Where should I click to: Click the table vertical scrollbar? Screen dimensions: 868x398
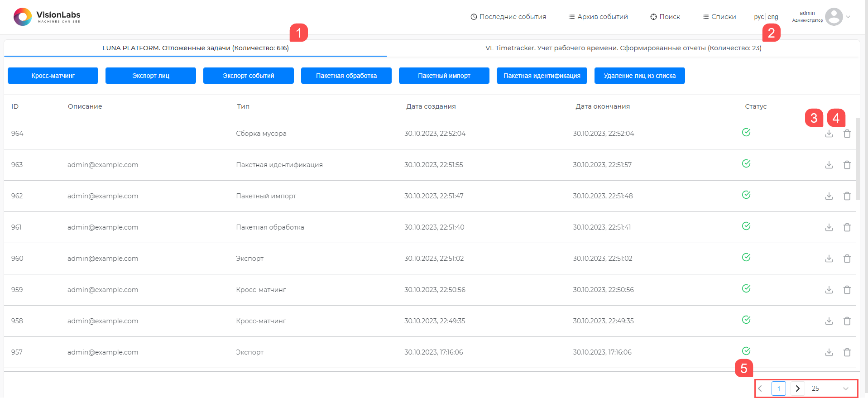(x=858, y=158)
